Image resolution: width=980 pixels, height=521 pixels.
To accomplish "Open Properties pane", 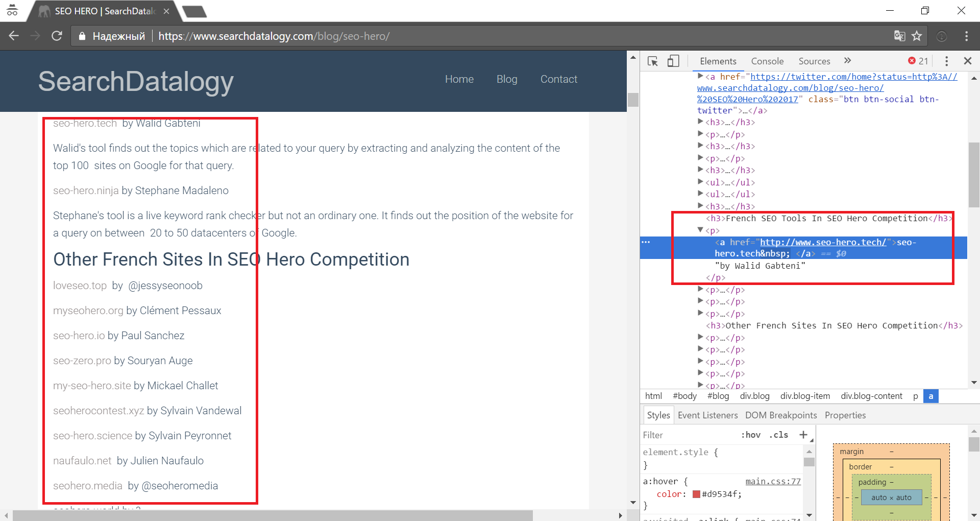I will tap(845, 415).
